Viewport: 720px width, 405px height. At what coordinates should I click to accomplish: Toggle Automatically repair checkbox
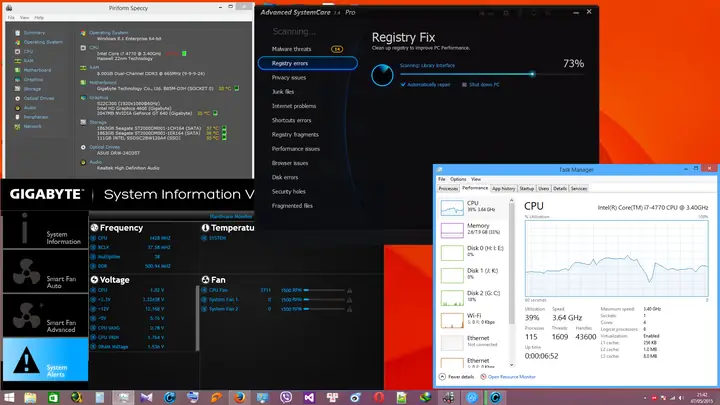click(403, 84)
